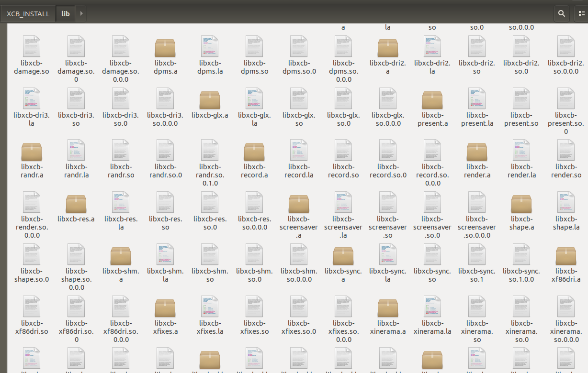Select the libxcb-shm.a archive icon
588x373 pixels.
[x=121, y=255]
